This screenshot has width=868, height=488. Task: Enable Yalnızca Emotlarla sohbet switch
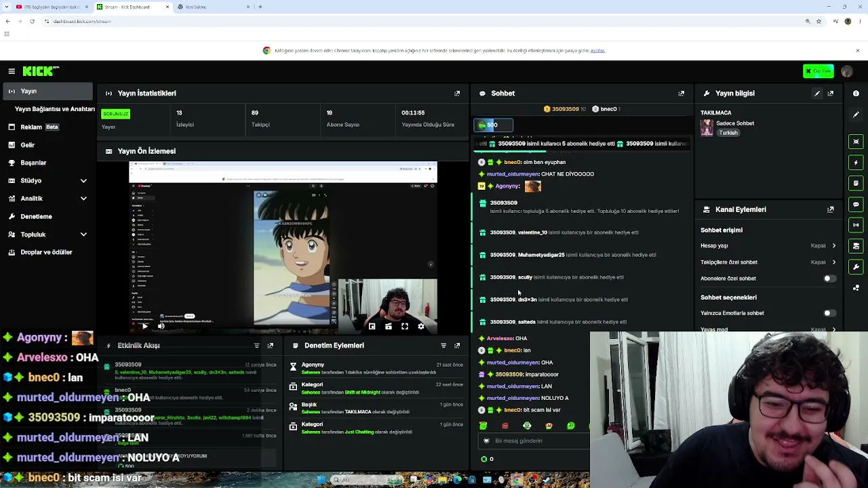pos(829,313)
